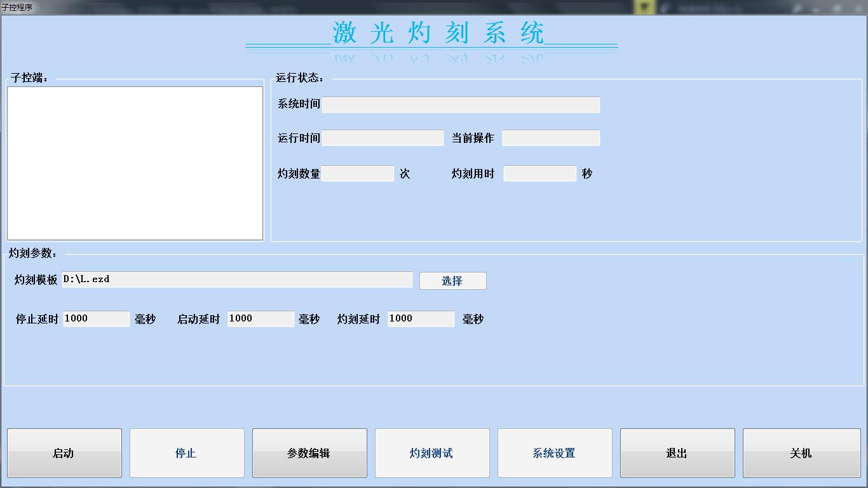This screenshot has height=488, width=868.
Task: Click the 激光灼刻系统 title heading
Action: [x=438, y=33]
